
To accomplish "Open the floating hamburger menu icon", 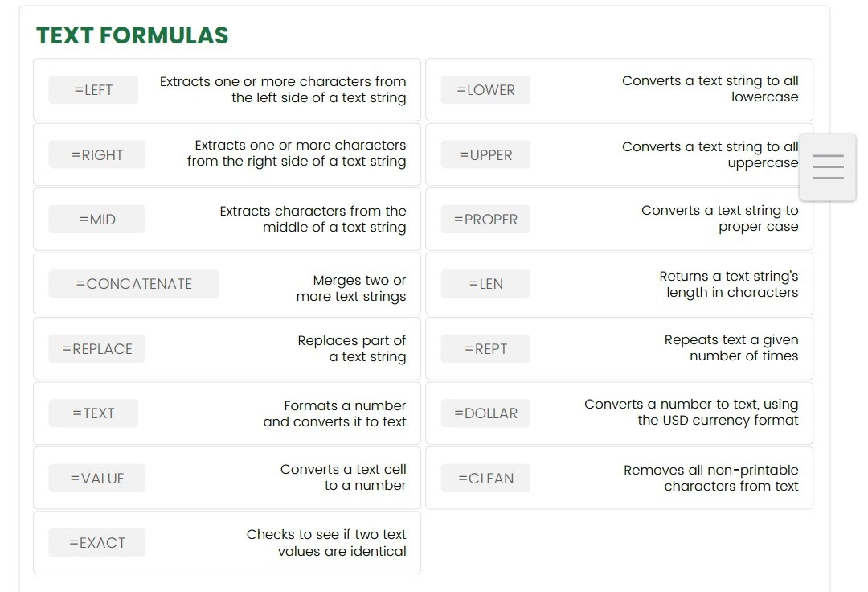I will 828,166.
